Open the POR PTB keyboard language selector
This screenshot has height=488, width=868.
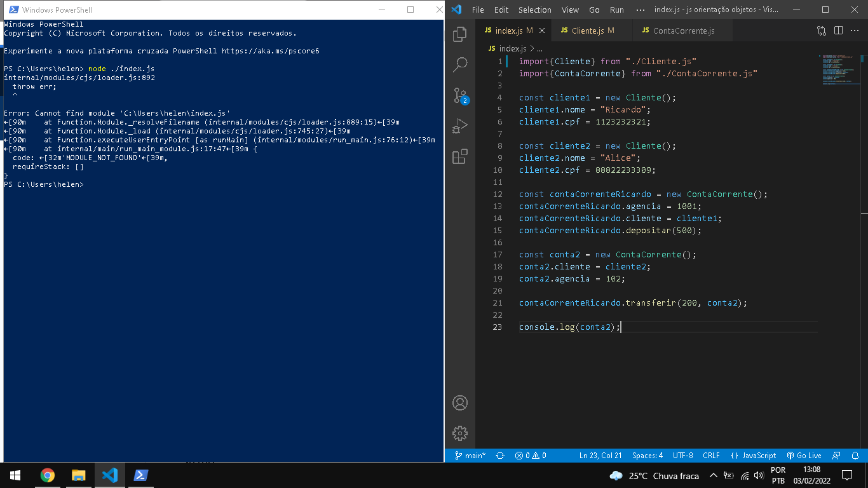point(778,475)
